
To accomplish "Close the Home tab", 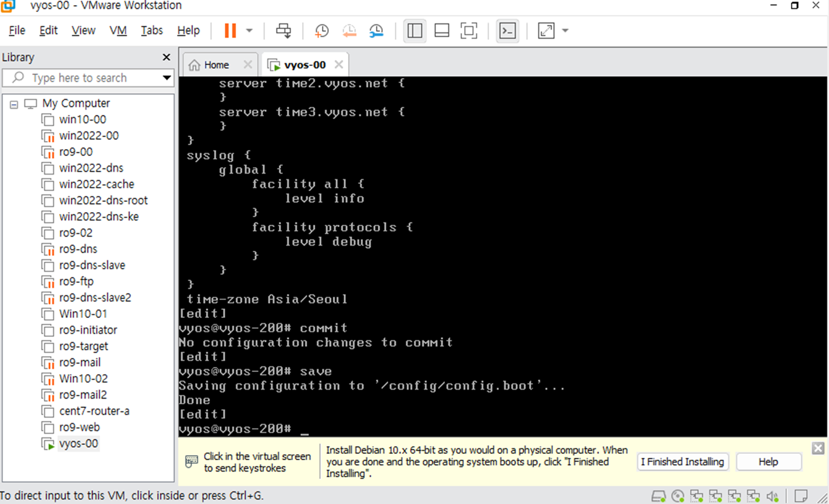I will pos(248,64).
